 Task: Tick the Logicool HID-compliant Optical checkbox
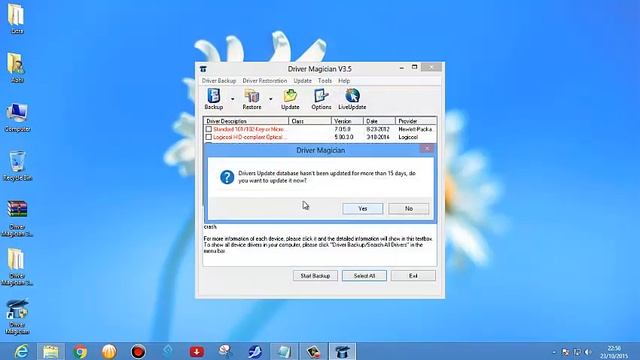point(209,137)
